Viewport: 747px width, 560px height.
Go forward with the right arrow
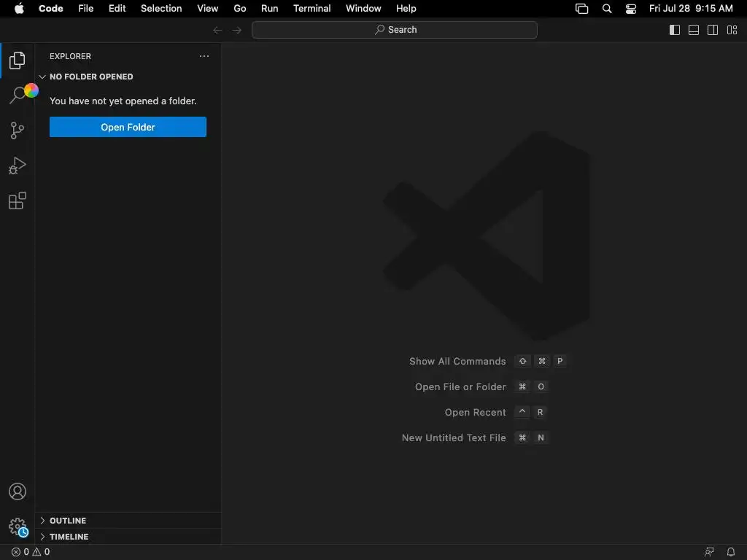point(237,30)
